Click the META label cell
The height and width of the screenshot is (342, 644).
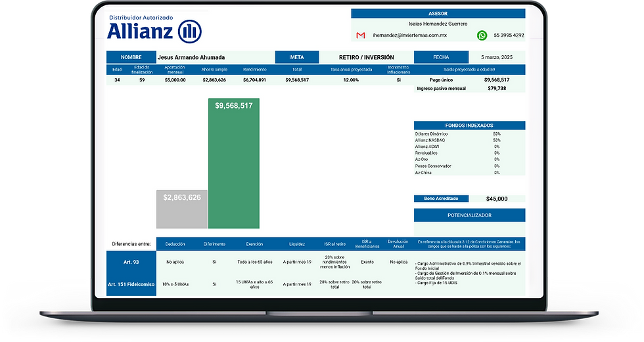pos(297,57)
